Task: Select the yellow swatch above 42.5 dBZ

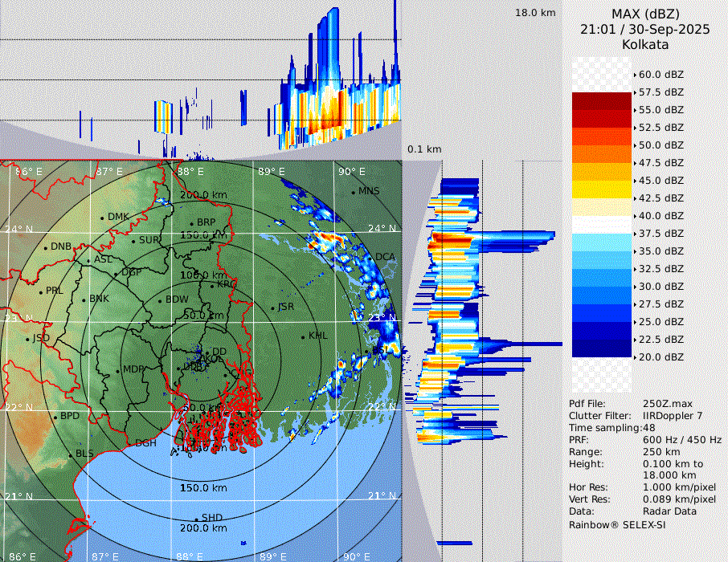Action: [602, 189]
